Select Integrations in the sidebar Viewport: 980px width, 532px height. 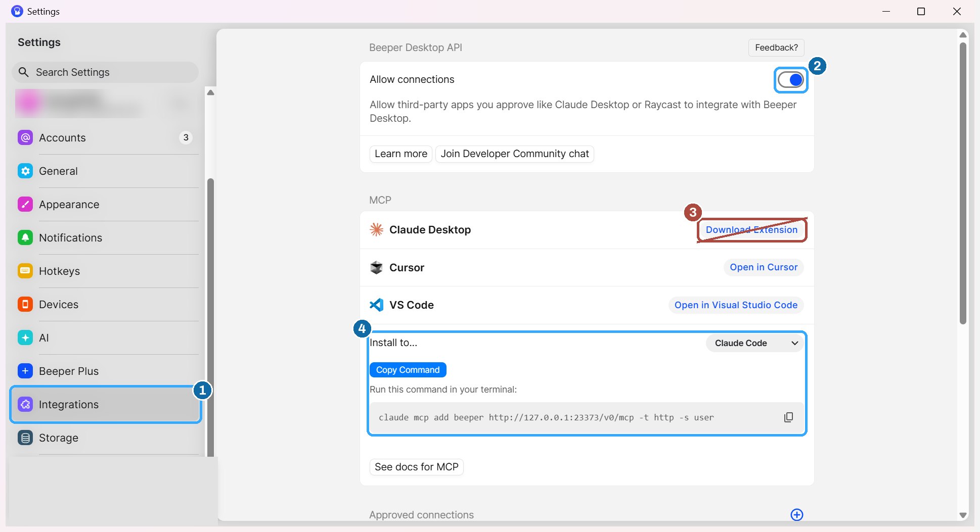pos(106,404)
